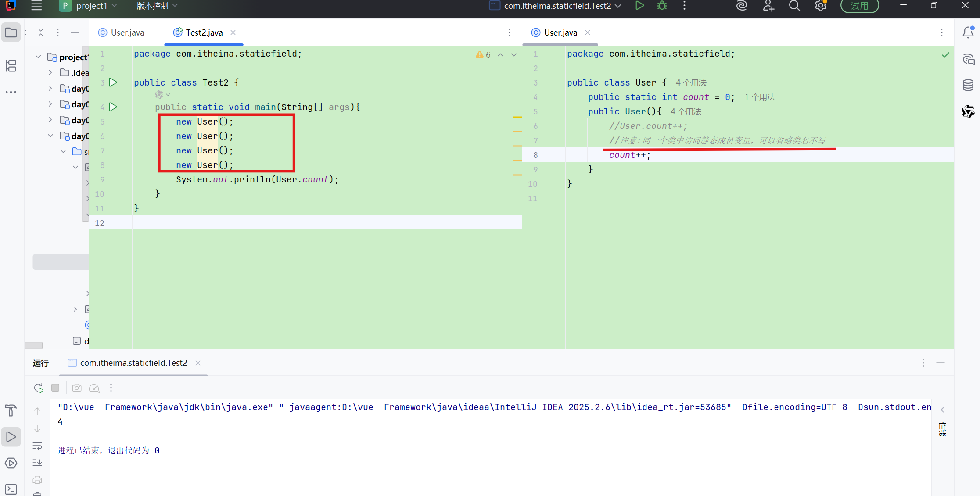
Task: Click the Run button in top toolbar
Action: pyautogui.click(x=639, y=6)
